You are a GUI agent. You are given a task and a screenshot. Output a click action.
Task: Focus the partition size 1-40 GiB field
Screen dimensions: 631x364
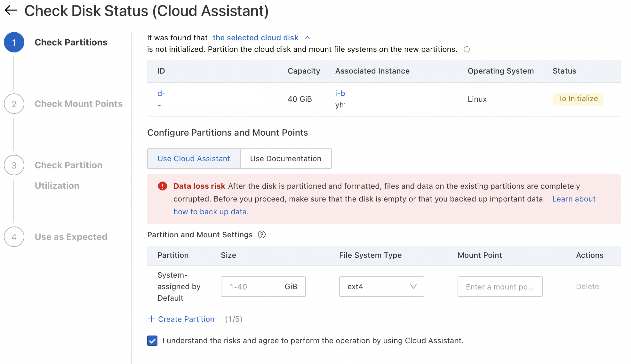point(263,287)
